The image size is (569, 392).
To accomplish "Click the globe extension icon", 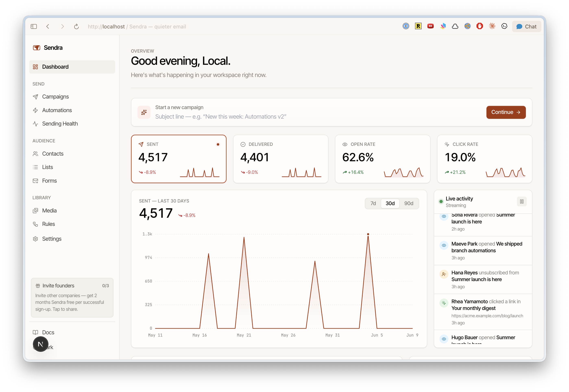I will click(467, 26).
